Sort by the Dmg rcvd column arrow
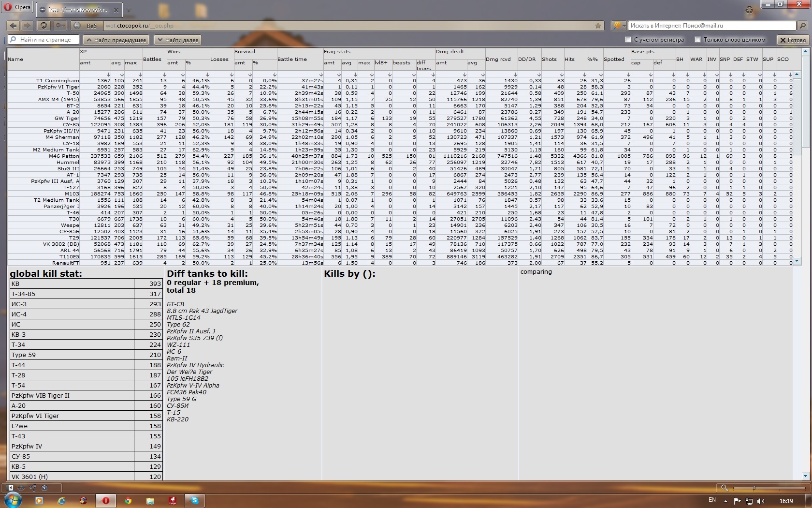 (x=515, y=75)
